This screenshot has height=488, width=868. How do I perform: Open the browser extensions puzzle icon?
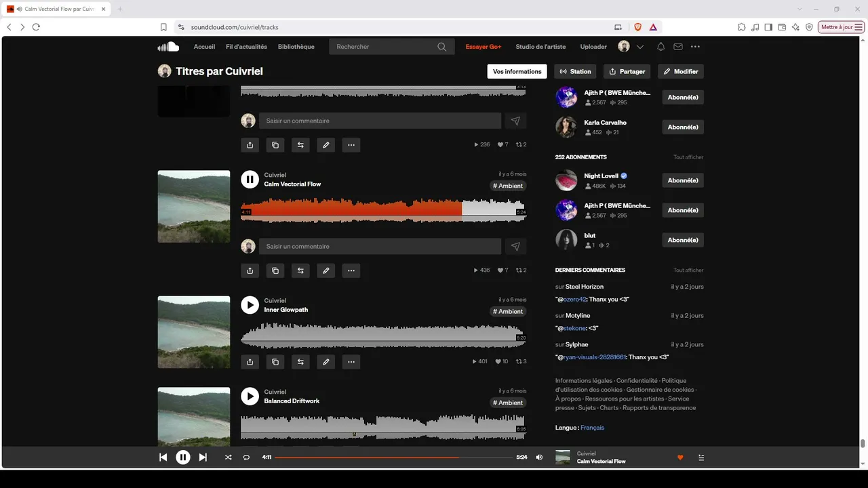742,27
